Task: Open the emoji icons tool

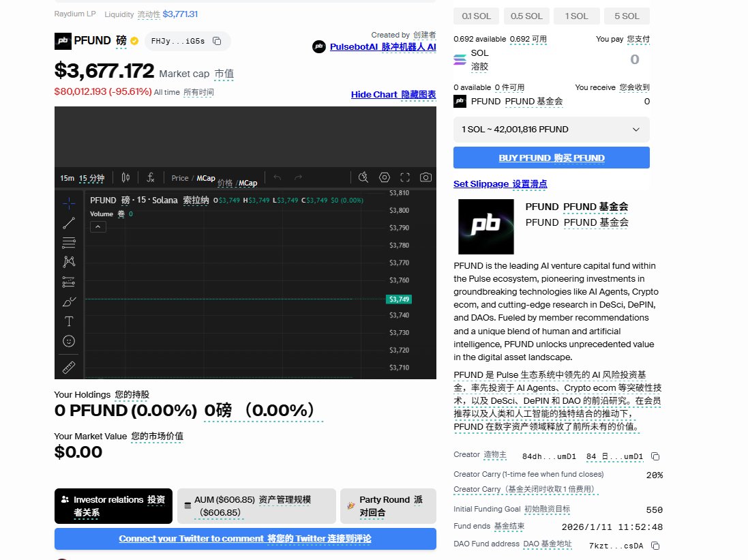Action: pyautogui.click(x=69, y=341)
